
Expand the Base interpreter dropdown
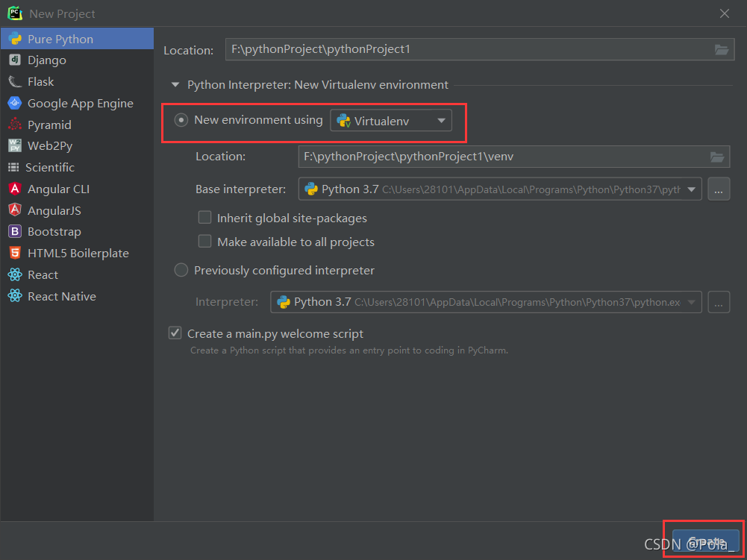(x=500, y=189)
